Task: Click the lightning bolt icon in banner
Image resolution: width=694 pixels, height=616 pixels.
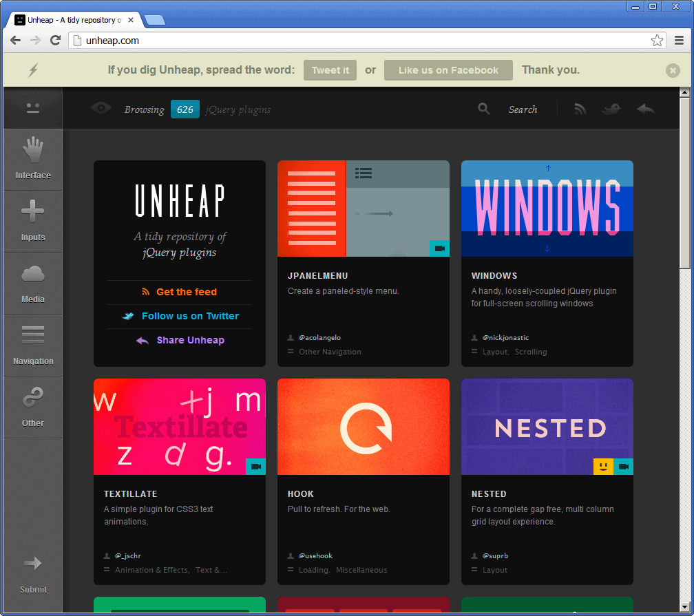Action: coord(33,70)
